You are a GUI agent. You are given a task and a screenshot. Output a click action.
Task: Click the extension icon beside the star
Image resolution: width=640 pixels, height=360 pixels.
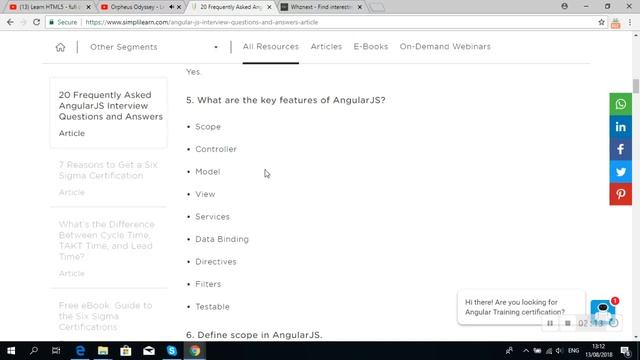616,23
